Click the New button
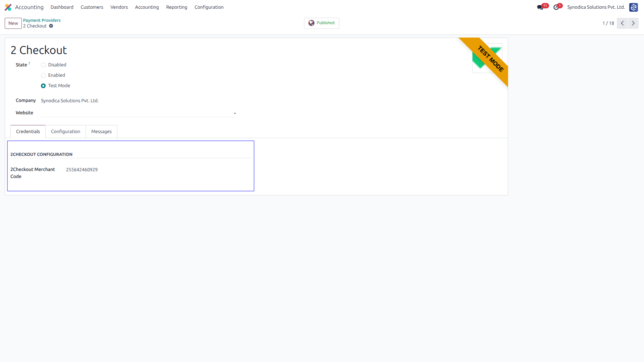The image size is (644, 362). (x=13, y=23)
